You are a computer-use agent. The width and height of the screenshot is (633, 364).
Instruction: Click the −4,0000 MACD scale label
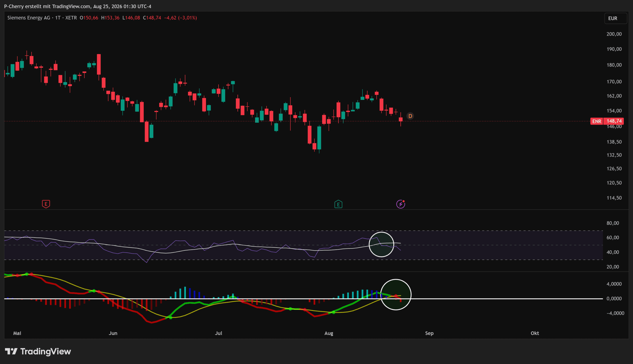pyautogui.click(x=615, y=313)
